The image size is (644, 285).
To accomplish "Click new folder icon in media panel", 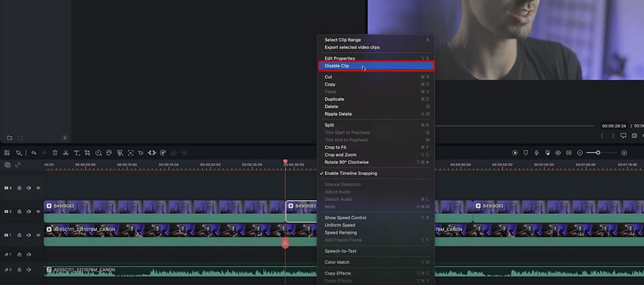I will tap(9, 138).
